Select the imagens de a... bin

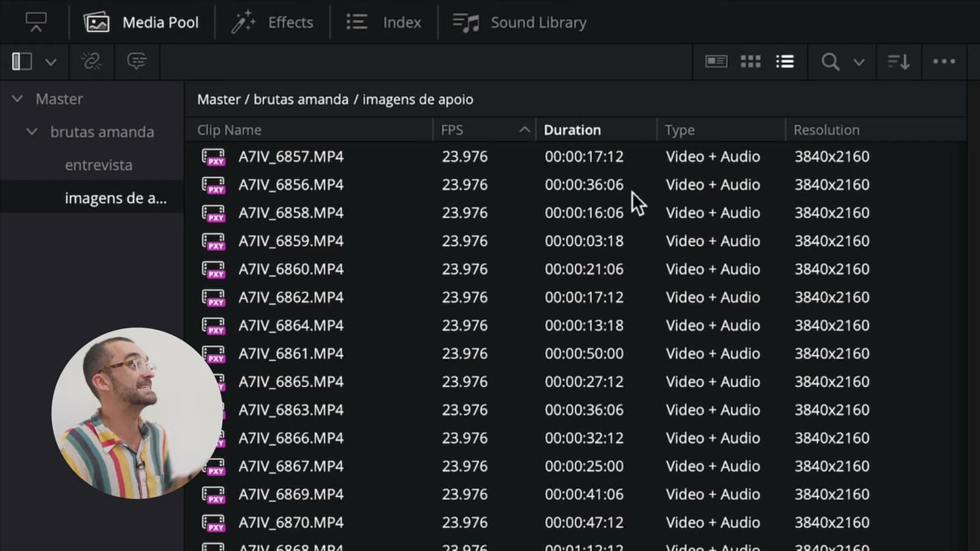click(x=115, y=198)
